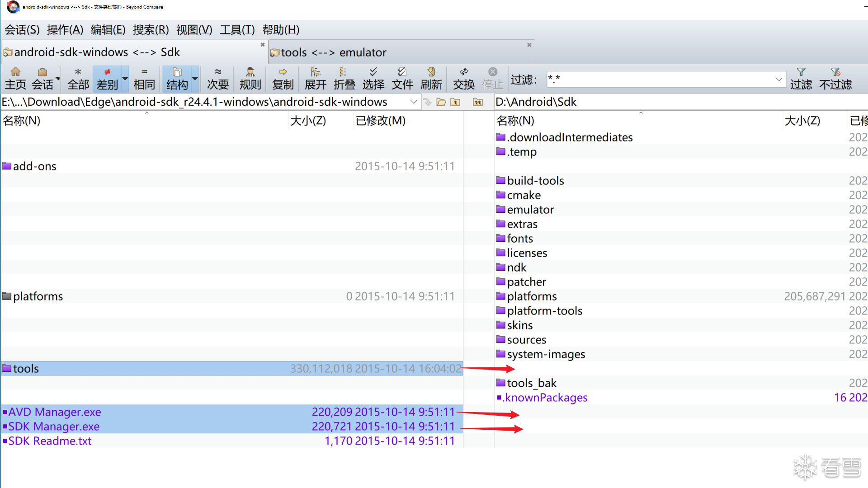Toggle the 次要 minor differences button

(217, 78)
